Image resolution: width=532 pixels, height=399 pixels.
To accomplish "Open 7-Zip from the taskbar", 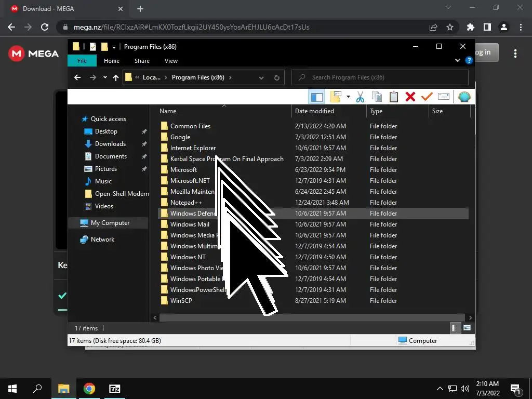I will (x=115, y=389).
